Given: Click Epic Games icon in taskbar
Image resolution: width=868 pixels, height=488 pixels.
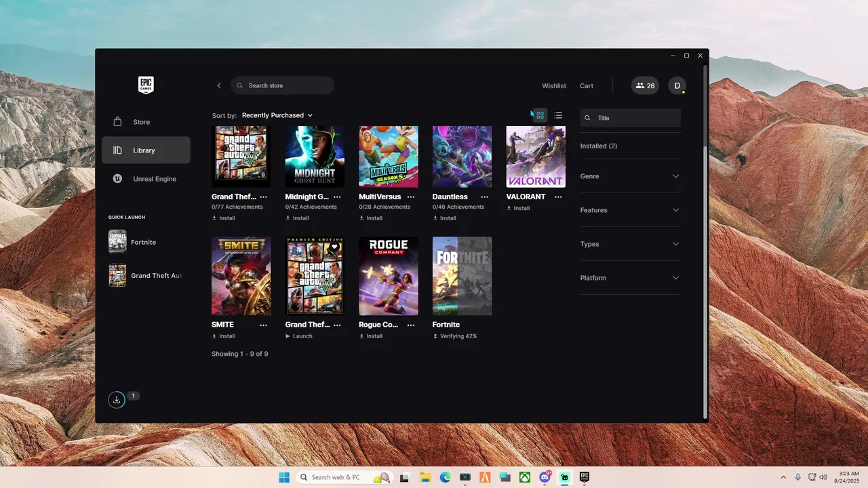Looking at the screenshot, I should click(x=585, y=477).
